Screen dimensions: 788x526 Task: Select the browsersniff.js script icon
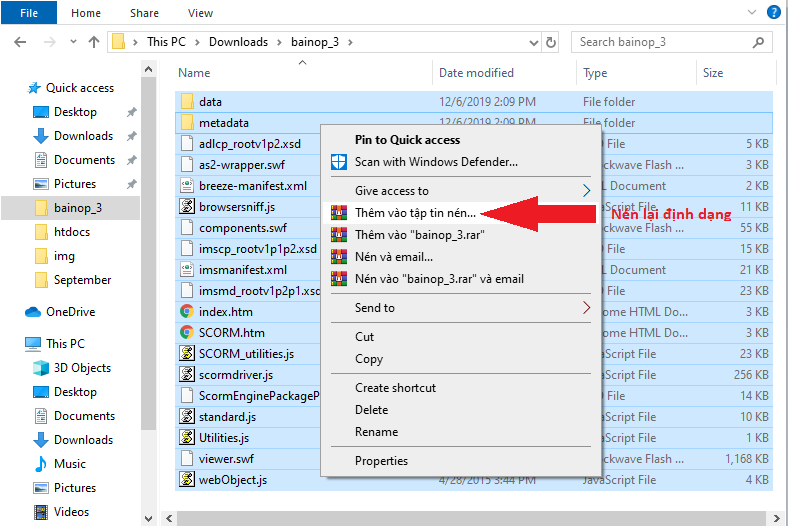187,206
